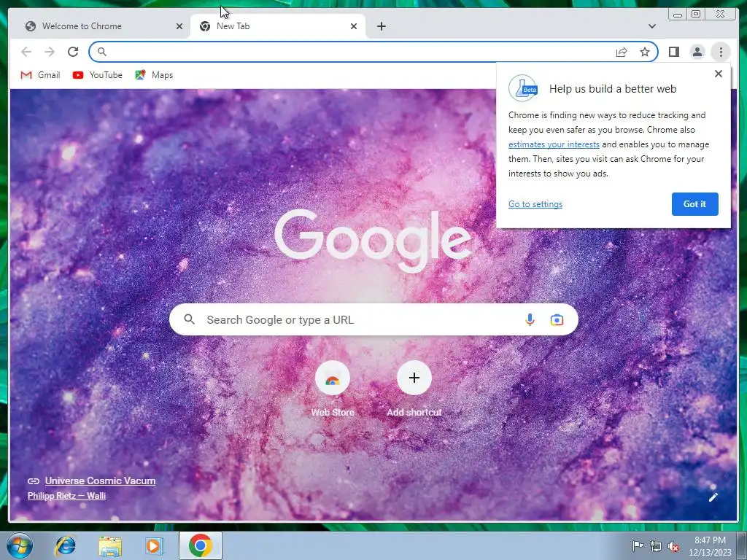Open the Philipp Rietz — Walli link
This screenshot has width=747, height=560.
[66, 495]
